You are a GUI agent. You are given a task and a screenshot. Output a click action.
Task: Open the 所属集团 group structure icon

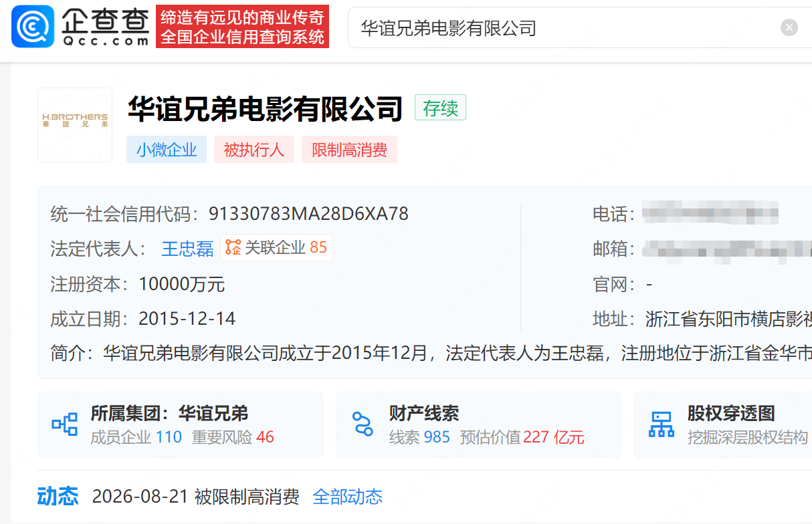[65, 424]
